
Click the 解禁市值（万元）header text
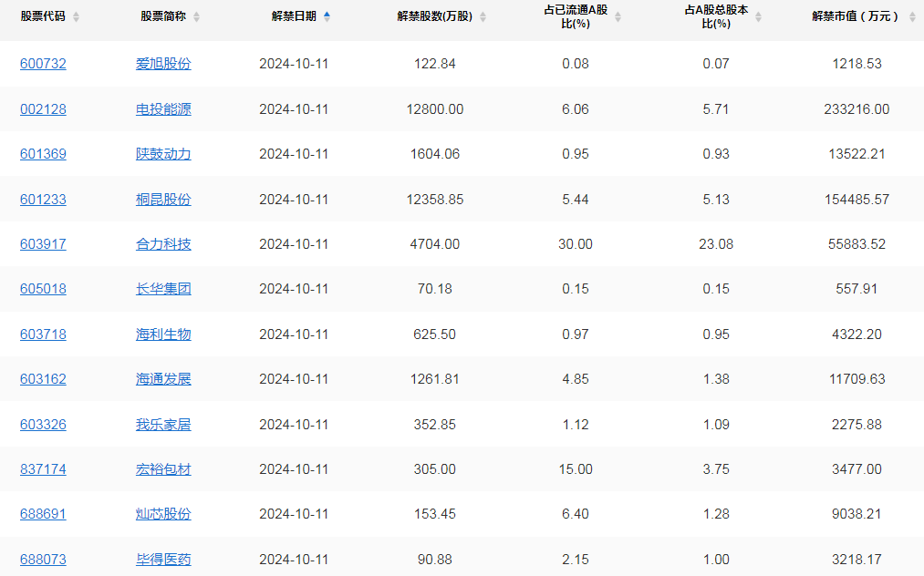(857, 16)
